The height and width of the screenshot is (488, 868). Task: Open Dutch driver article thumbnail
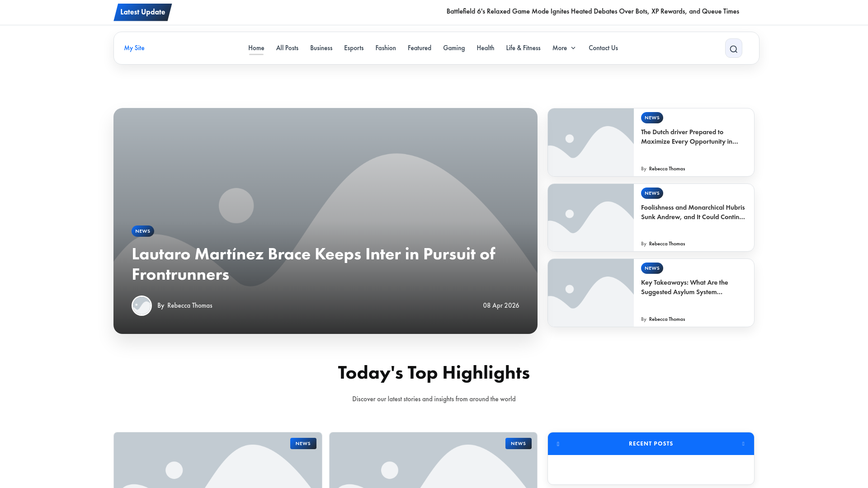coord(590,142)
